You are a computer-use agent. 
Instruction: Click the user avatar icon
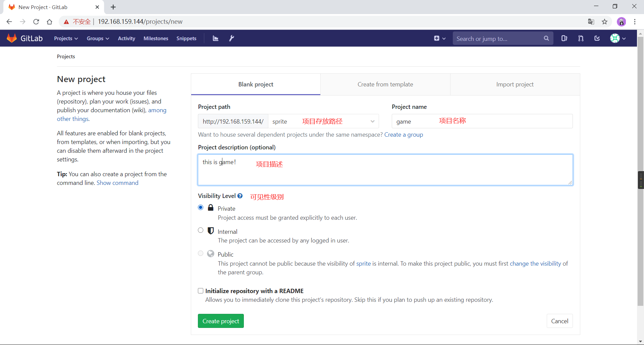tap(615, 38)
